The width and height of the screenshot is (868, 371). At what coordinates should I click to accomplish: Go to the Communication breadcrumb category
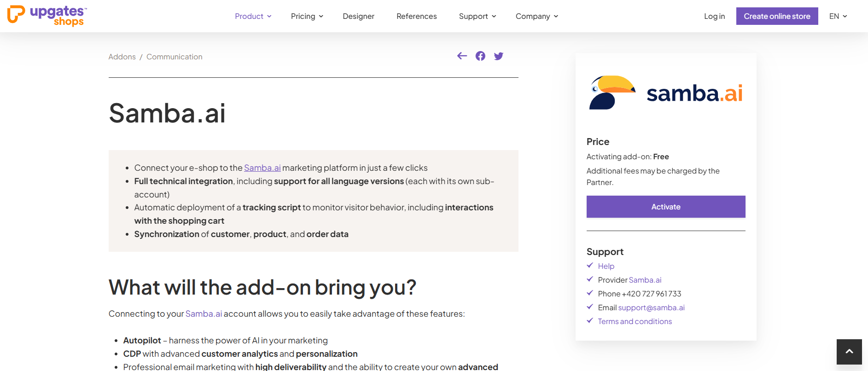click(x=174, y=57)
